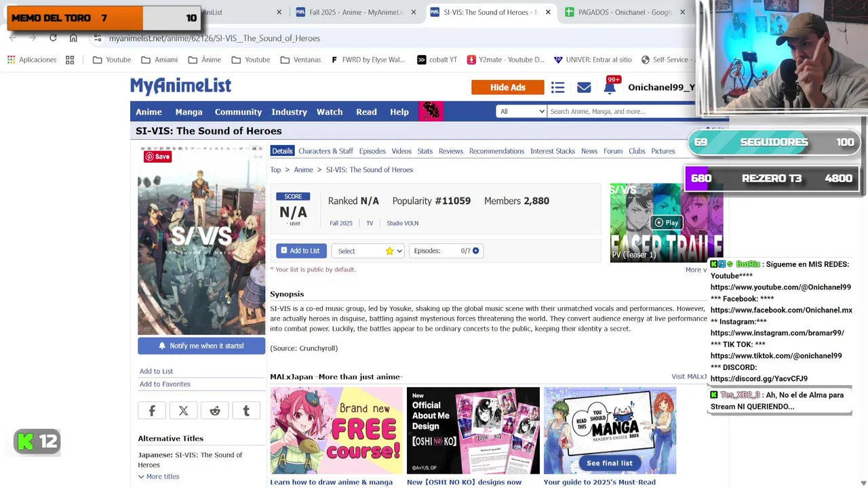Switch to the Recommendations tab

click(x=496, y=151)
